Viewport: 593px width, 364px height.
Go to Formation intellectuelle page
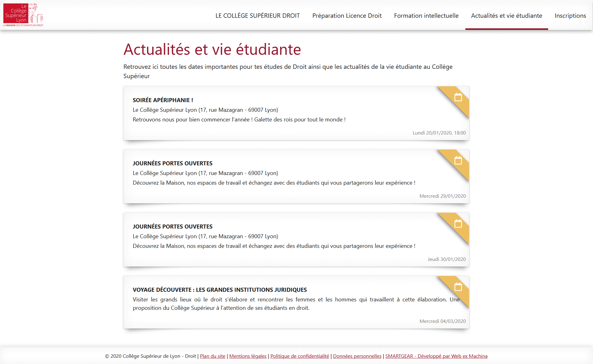pyautogui.click(x=426, y=16)
